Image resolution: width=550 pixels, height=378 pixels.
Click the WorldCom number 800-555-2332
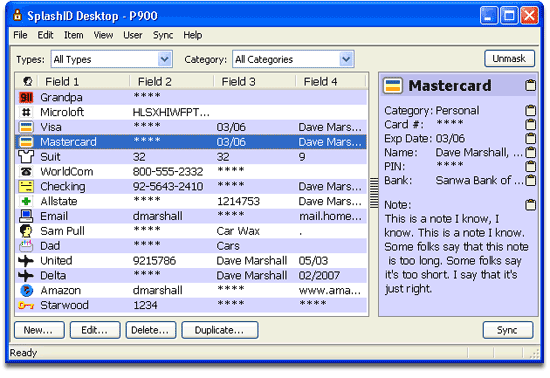168,172
